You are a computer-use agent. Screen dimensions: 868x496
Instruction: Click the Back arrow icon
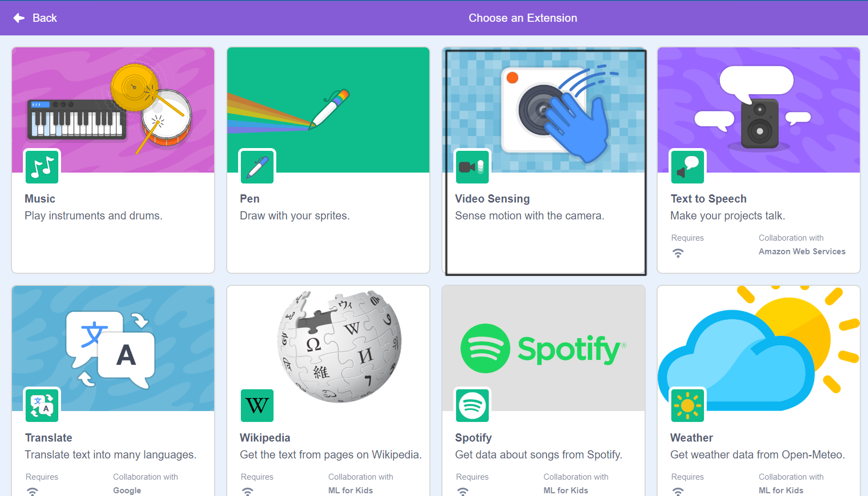coord(19,18)
